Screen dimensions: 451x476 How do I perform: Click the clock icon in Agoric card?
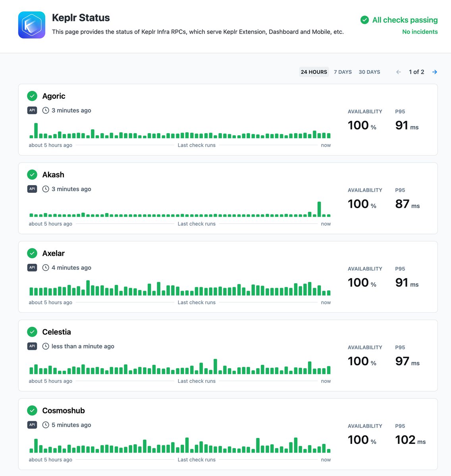pos(46,110)
